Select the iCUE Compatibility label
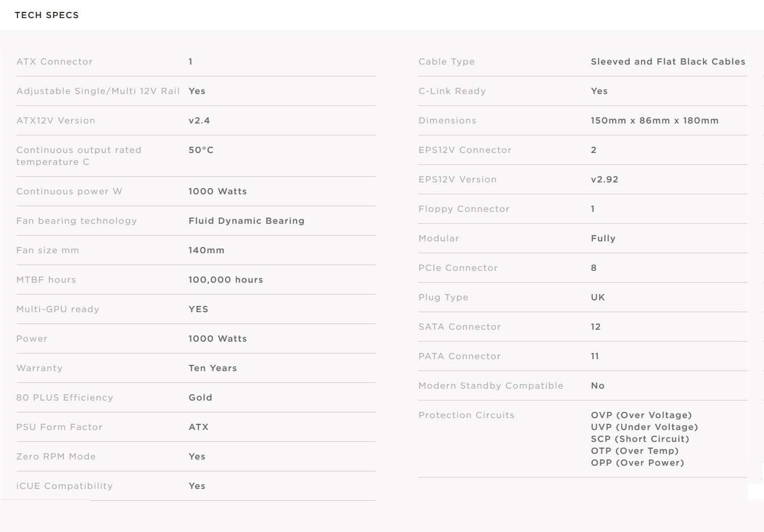Image resolution: width=764 pixels, height=532 pixels. [65, 486]
